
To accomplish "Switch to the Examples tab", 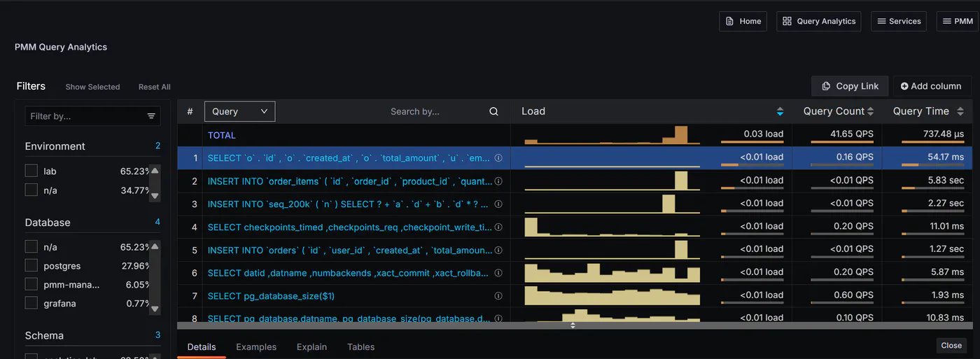I will [256, 346].
